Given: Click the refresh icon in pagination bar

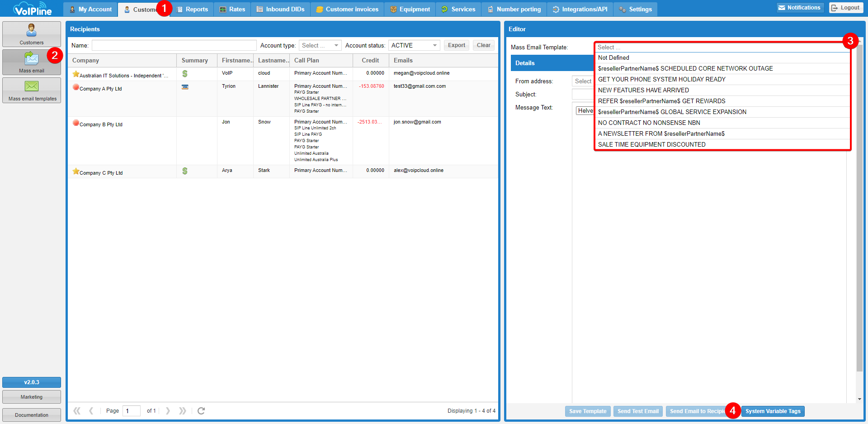Looking at the screenshot, I should [201, 411].
